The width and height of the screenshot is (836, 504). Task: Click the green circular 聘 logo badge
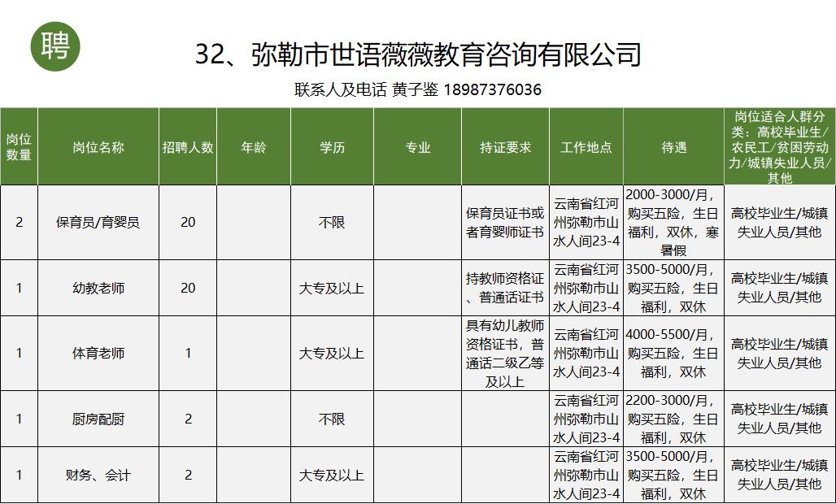coord(54,46)
